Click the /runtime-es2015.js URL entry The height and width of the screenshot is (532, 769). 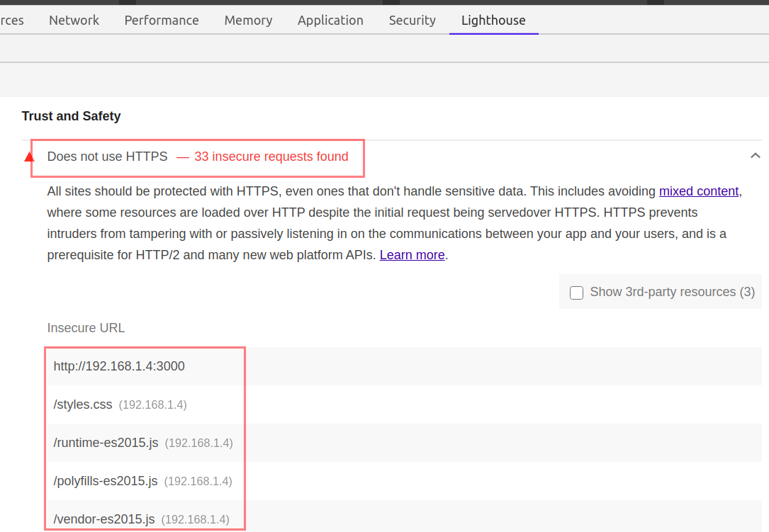(x=106, y=443)
